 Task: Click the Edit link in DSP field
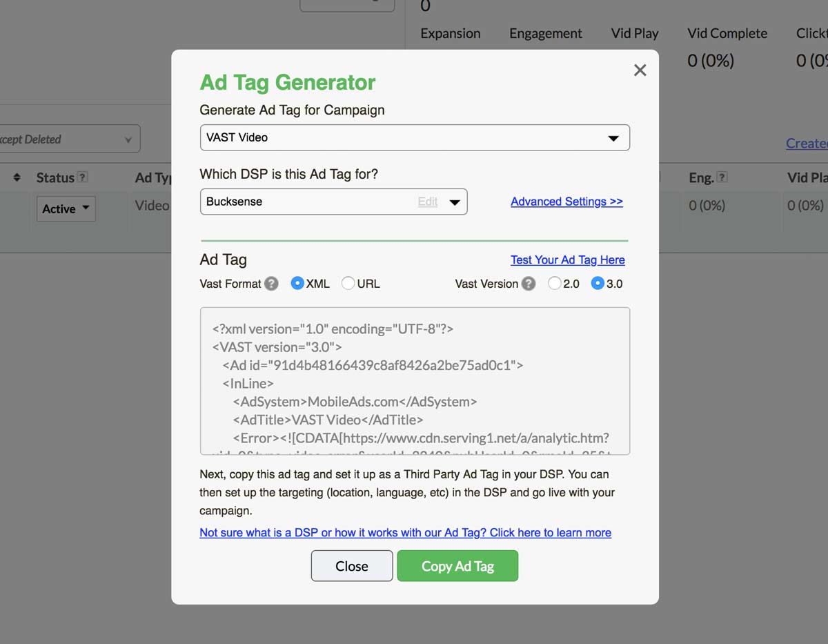point(428,202)
